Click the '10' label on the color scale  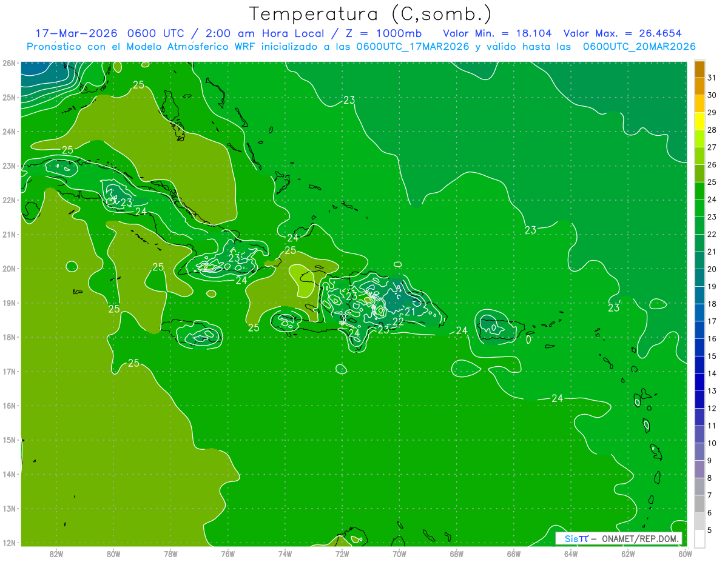(712, 443)
